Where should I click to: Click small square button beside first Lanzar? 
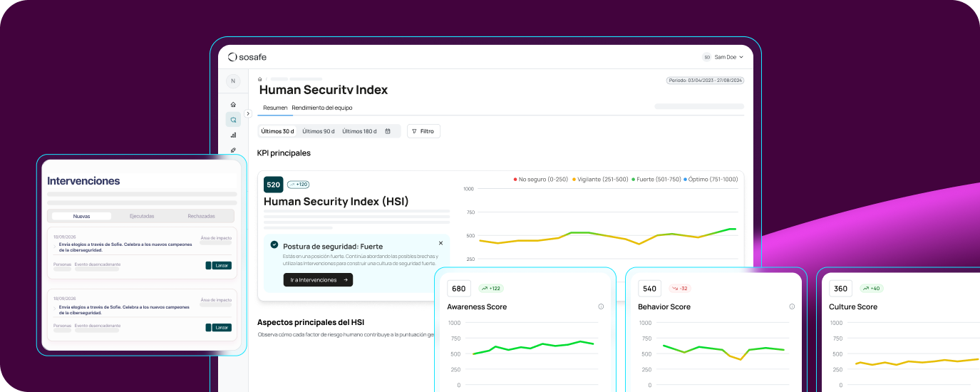click(x=208, y=265)
